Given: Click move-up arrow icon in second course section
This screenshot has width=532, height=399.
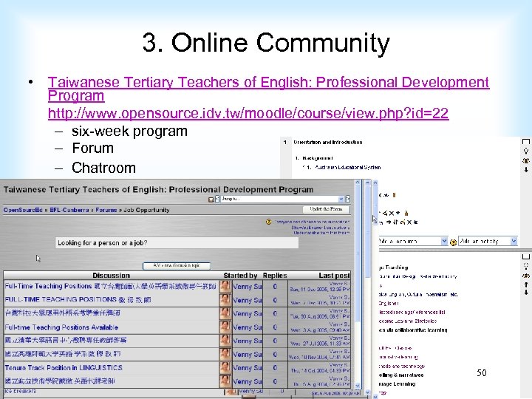Looking at the screenshot, I should coord(526,284).
